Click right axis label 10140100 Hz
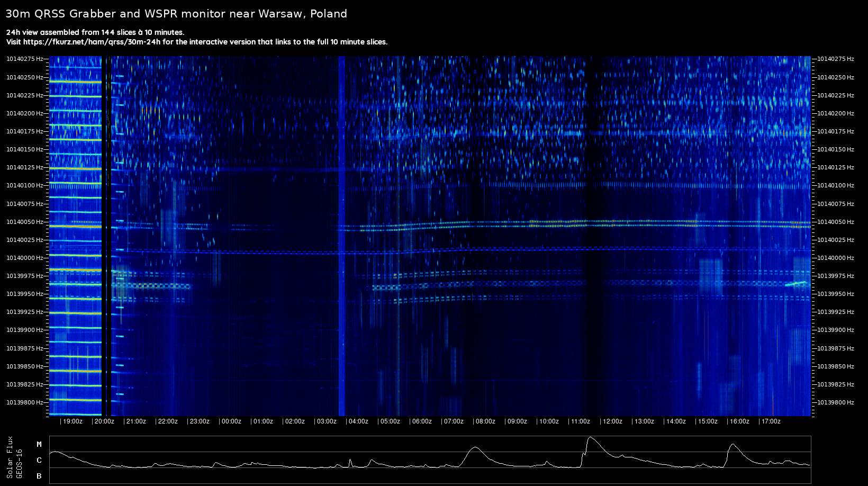This screenshot has height=486, width=868. (836, 185)
